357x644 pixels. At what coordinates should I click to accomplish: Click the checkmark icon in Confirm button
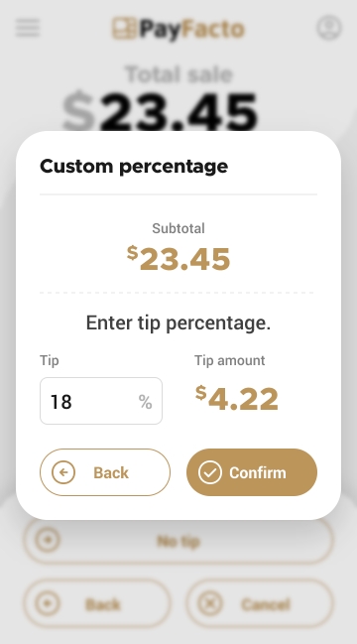click(x=210, y=472)
